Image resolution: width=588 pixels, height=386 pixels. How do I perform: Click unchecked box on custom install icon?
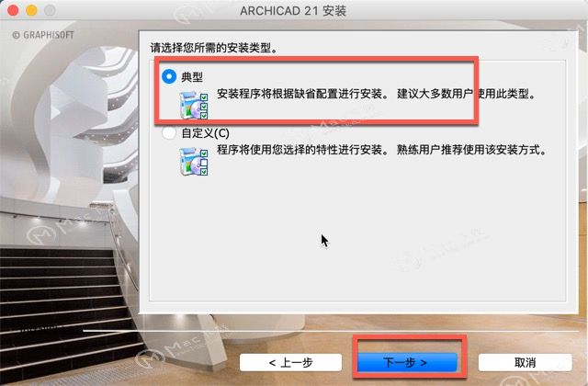click(204, 163)
